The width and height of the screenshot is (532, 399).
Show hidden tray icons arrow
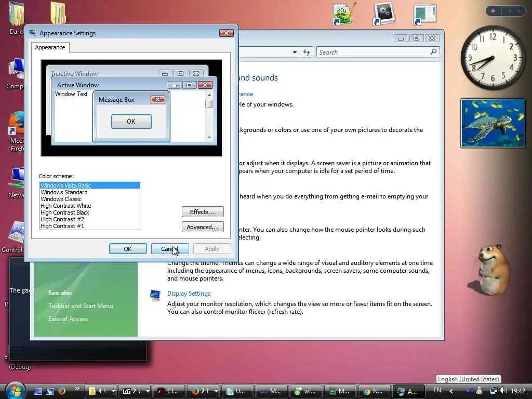pos(451,391)
